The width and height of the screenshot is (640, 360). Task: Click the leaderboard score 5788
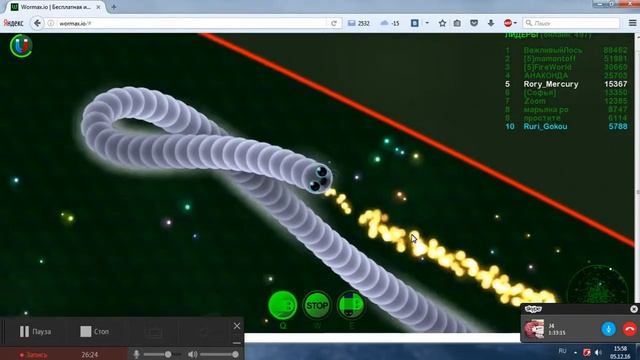coord(618,127)
